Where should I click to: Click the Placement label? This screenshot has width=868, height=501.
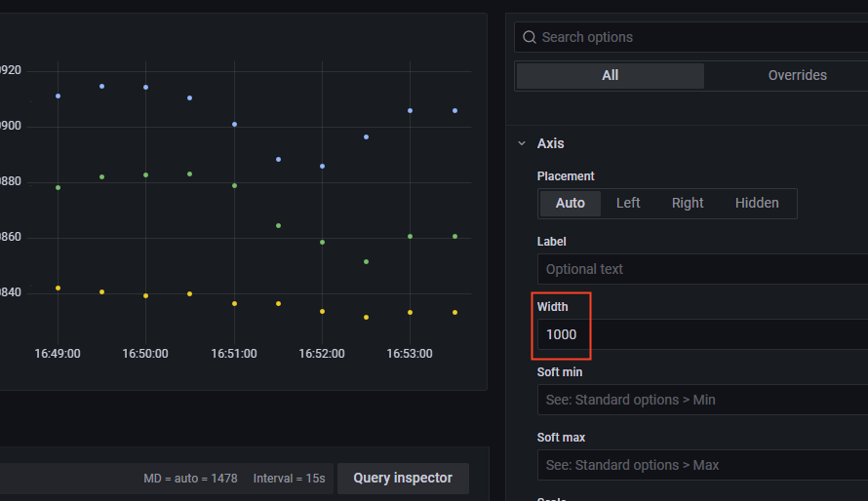coord(566,176)
